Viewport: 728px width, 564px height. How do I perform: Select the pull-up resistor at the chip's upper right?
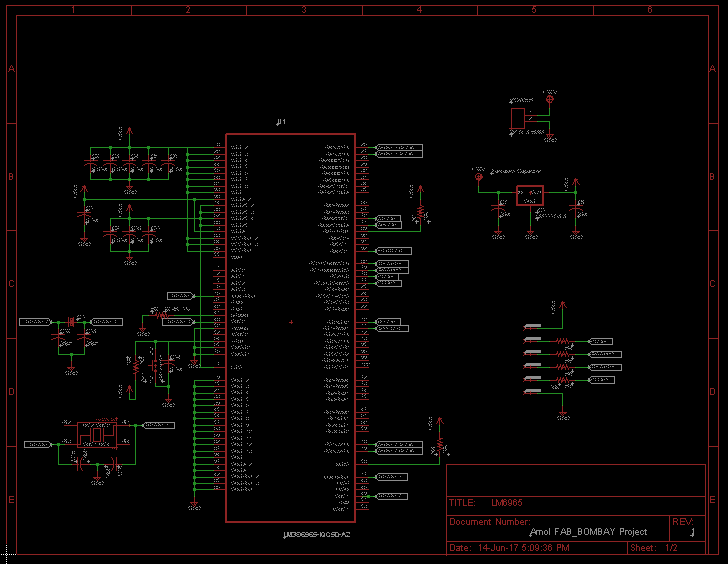coord(421,213)
